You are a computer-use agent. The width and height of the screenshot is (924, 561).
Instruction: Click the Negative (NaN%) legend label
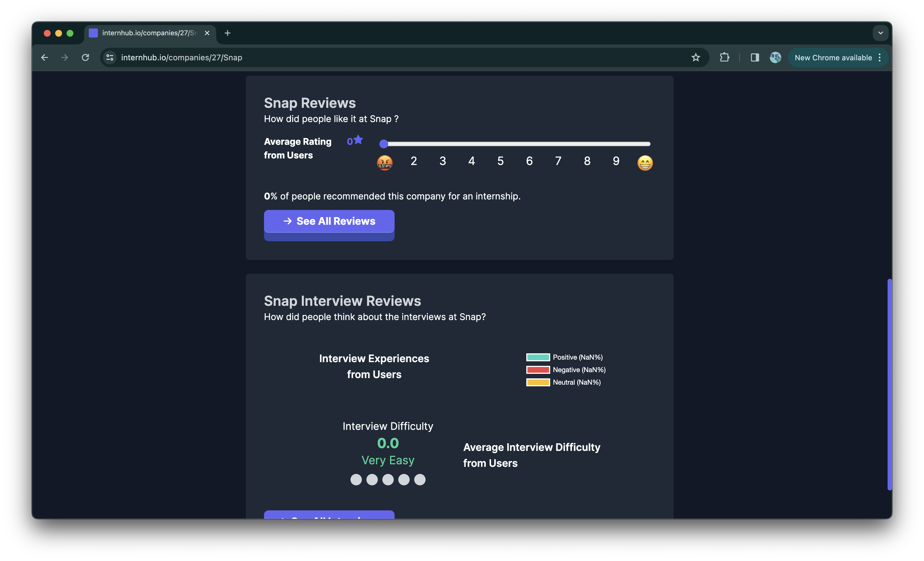point(579,370)
